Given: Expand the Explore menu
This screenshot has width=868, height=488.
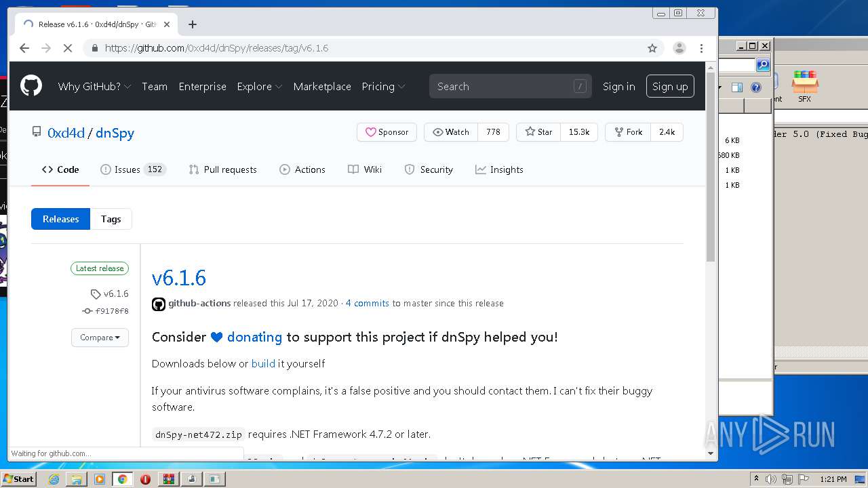Looking at the screenshot, I should pos(259,86).
